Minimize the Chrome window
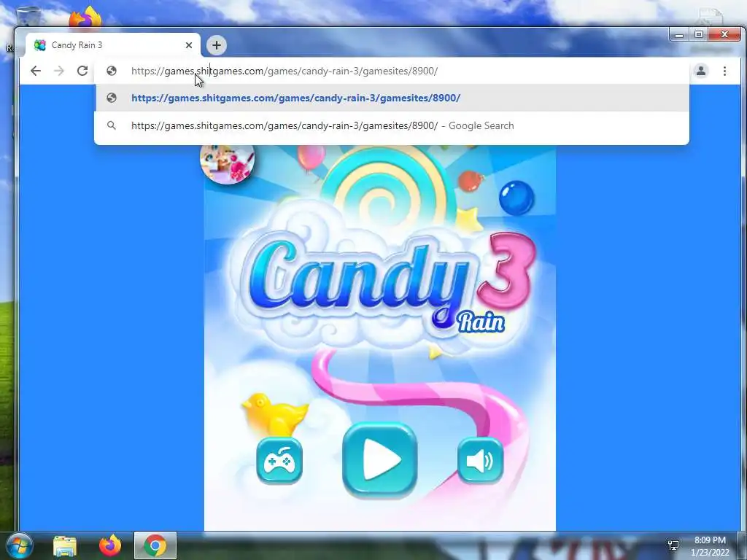The height and width of the screenshot is (560, 747). point(679,35)
